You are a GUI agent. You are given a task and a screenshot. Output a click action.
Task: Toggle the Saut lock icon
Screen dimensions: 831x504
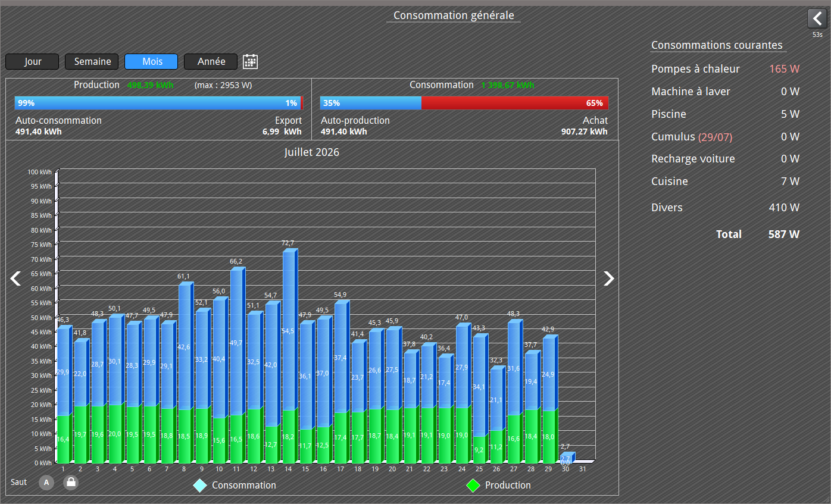[x=71, y=483]
